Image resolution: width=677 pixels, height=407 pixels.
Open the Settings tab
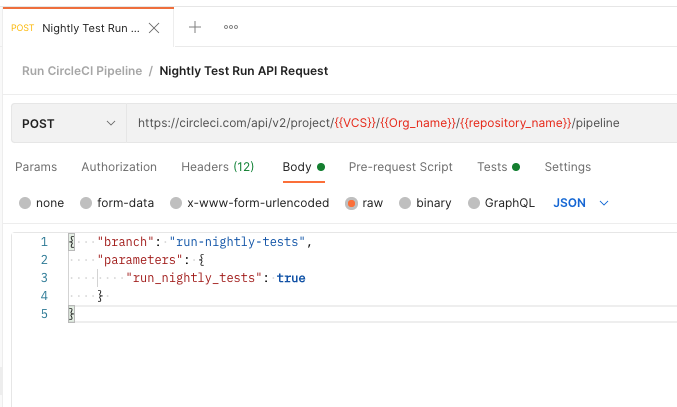click(567, 167)
